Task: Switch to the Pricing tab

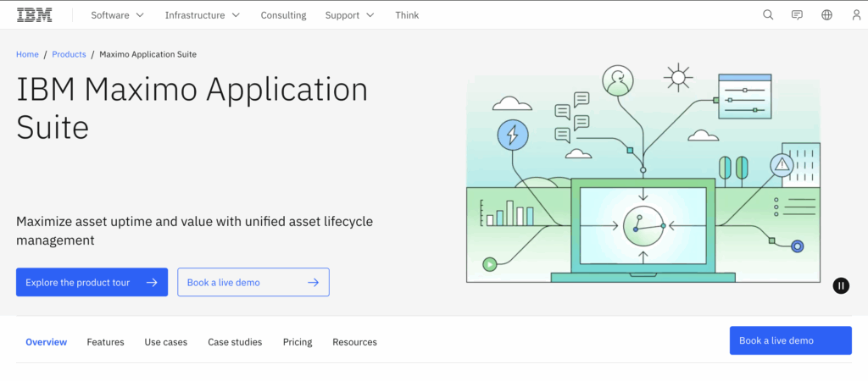Action: point(298,342)
